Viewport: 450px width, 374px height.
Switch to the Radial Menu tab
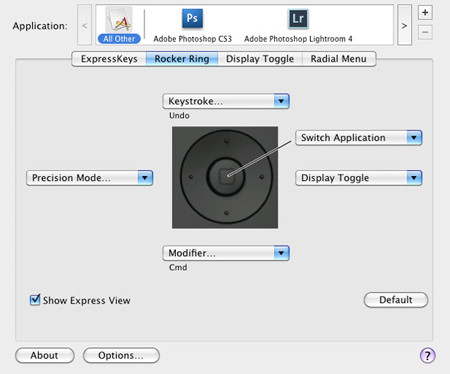tap(339, 59)
